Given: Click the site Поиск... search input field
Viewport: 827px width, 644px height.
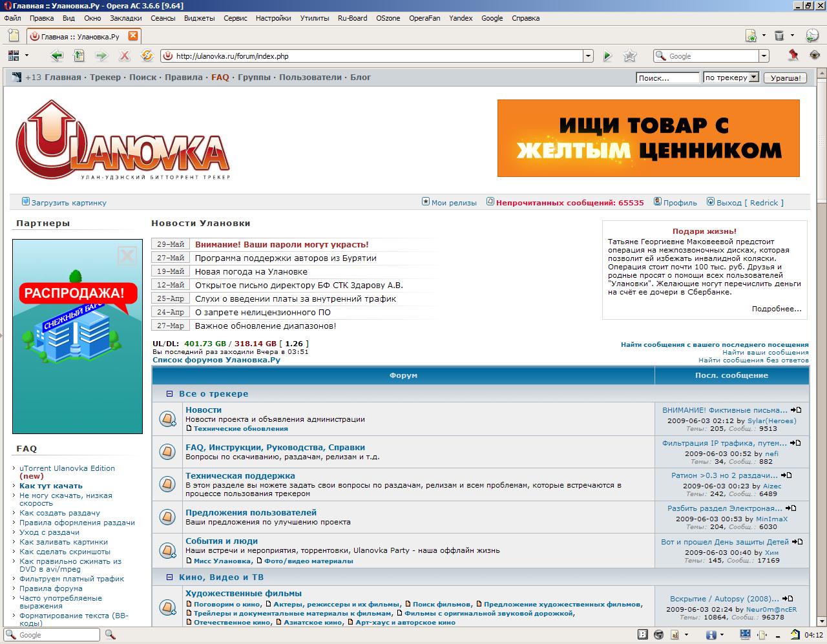Looking at the screenshot, I should point(667,78).
